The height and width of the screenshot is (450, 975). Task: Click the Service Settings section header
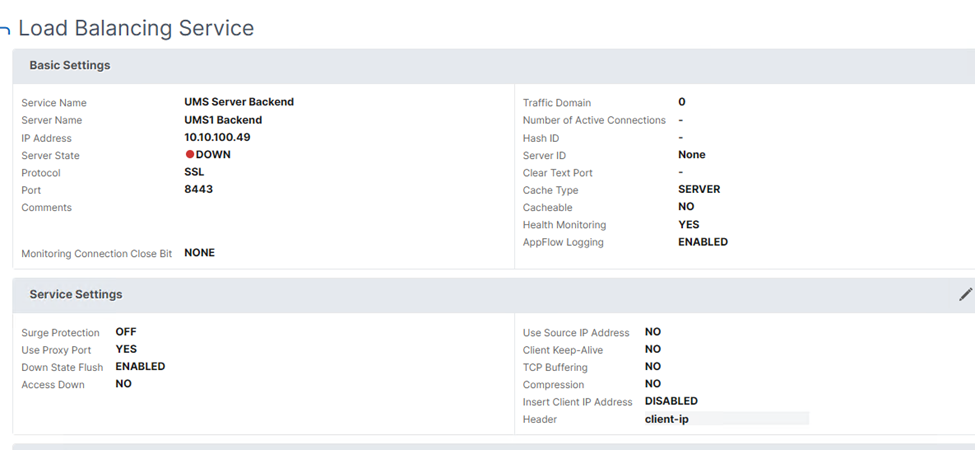76,294
